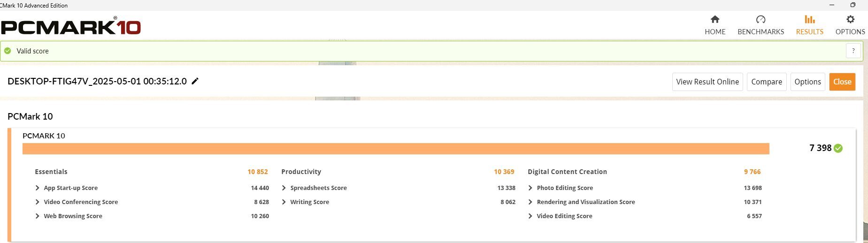Click the Web Browsing value 10 260
This screenshot has width=868, height=243.
click(260, 216)
